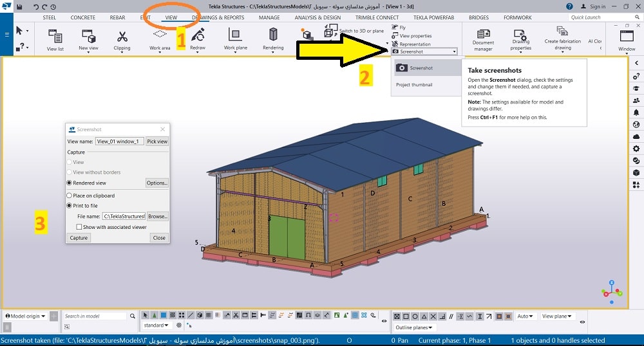Click Create fabrication drawing icon
This screenshot has width=644, height=346.
(562, 32)
